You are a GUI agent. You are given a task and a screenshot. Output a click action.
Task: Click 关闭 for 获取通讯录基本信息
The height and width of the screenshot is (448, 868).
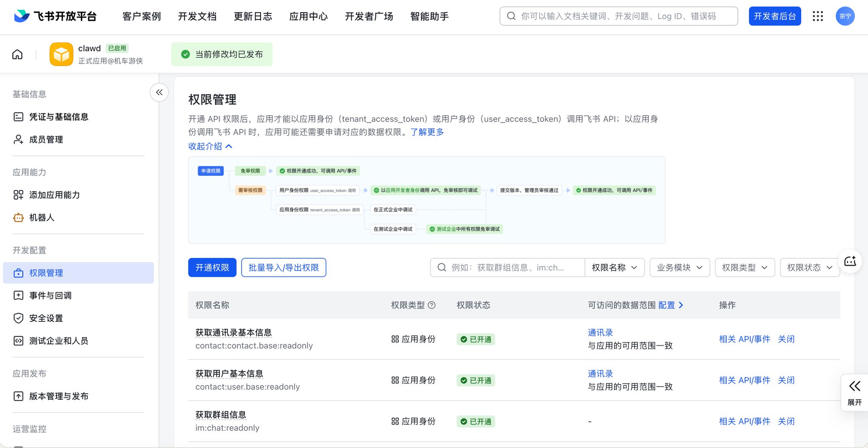point(786,339)
